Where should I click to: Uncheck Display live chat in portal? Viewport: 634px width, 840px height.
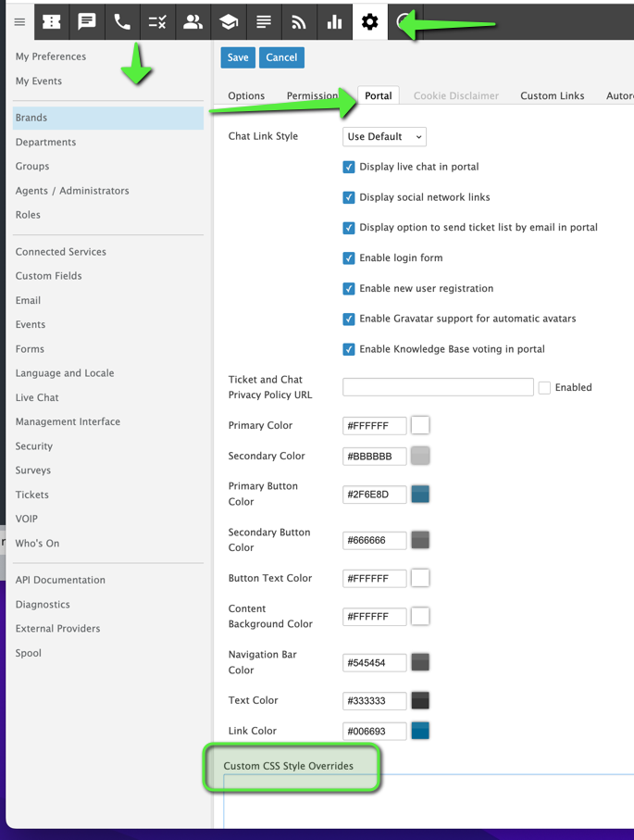tap(349, 168)
